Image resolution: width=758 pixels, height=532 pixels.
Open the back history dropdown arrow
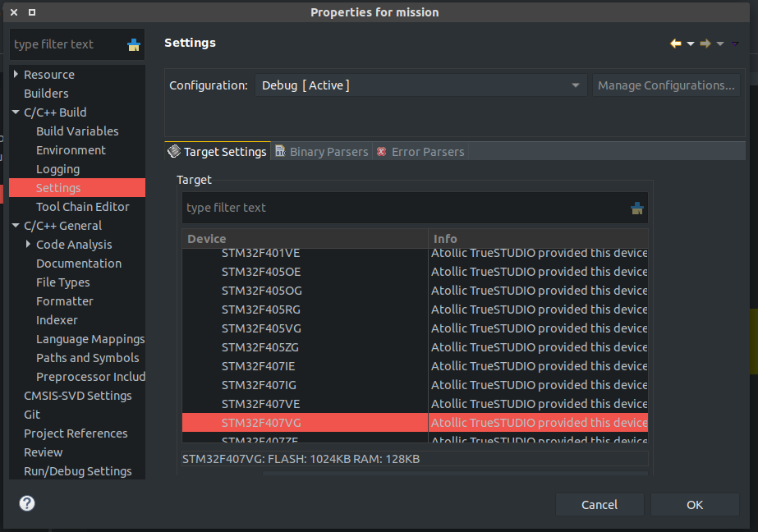[x=691, y=44]
